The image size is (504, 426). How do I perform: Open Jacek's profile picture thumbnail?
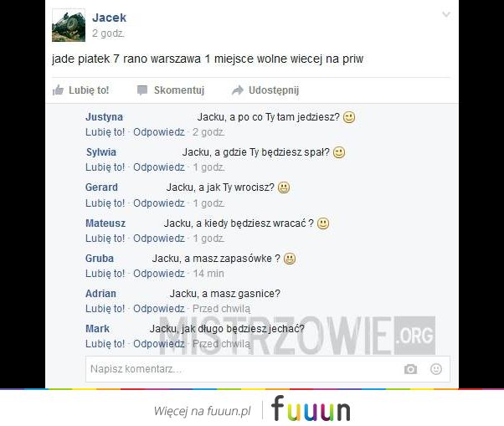click(69, 25)
